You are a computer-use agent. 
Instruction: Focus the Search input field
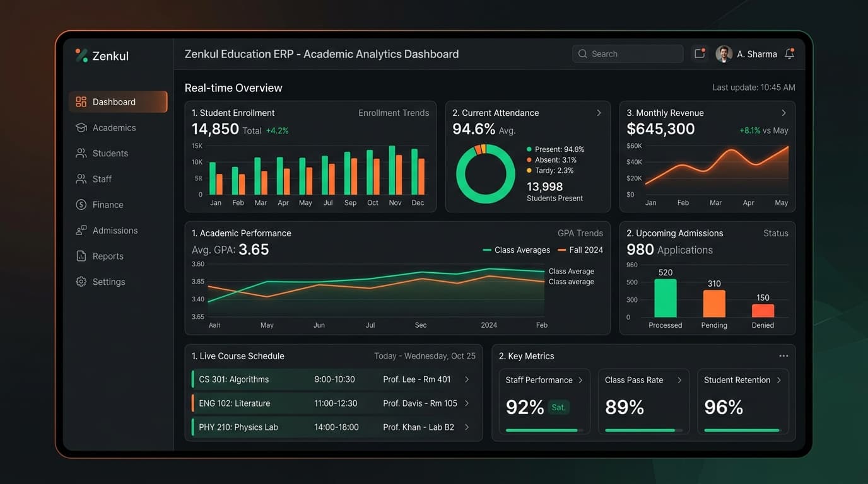point(628,54)
